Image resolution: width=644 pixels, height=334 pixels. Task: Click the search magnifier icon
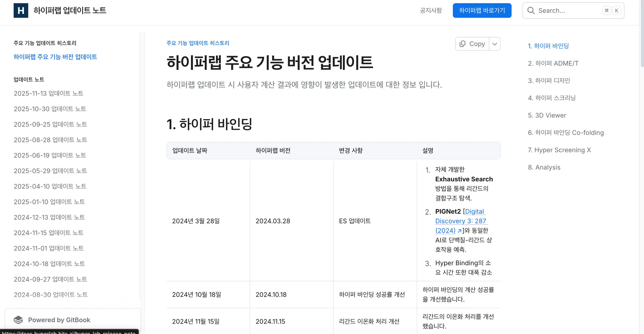point(531,10)
